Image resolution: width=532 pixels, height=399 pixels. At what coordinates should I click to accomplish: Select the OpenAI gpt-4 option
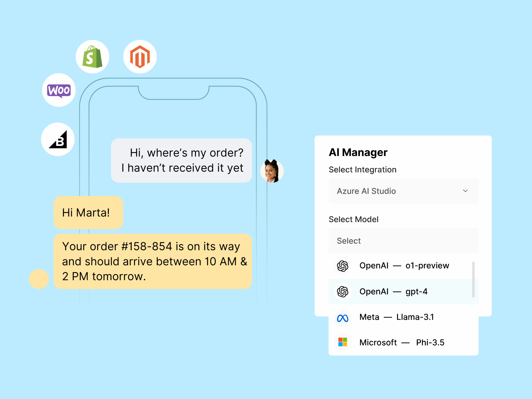click(x=393, y=292)
